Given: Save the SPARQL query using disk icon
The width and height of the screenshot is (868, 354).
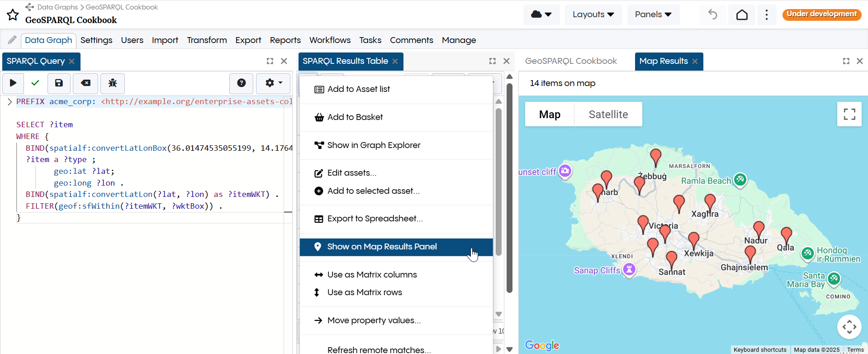Looking at the screenshot, I should (59, 83).
